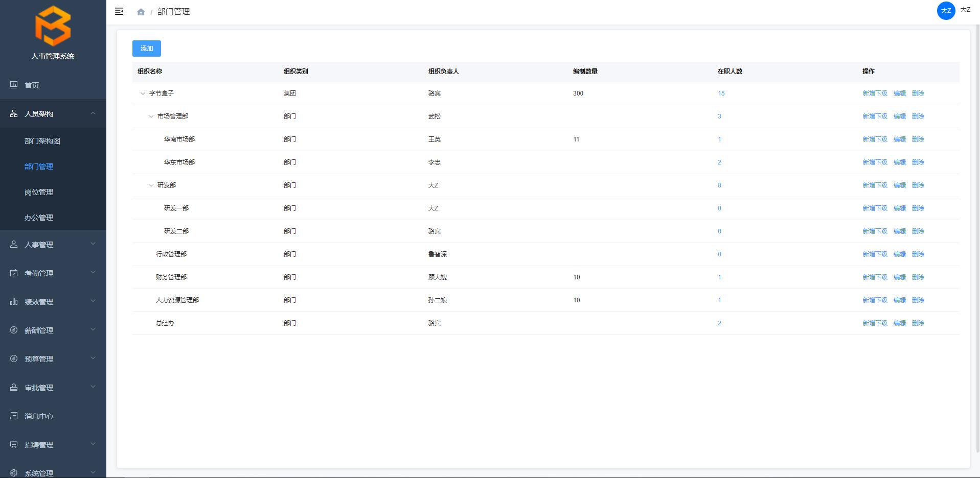
Task: Collapse the 字节盒子 tree row
Action: pyautogui.click(x=143, y=93)
